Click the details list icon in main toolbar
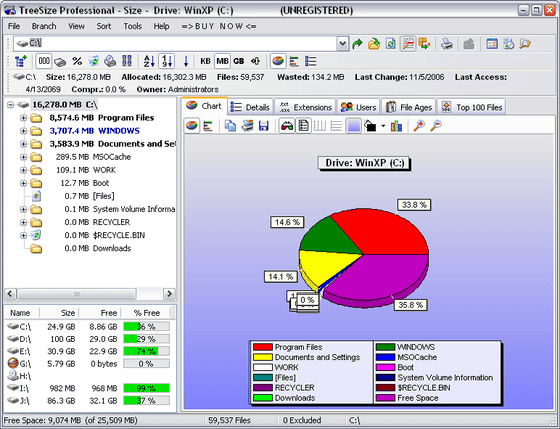The image size is (560, 429). (311, 61)
